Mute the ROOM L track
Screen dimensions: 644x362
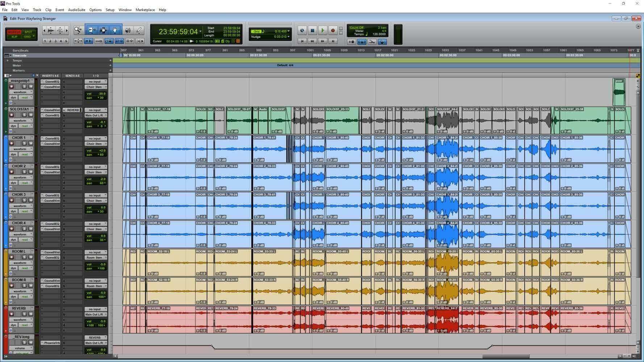click(x=31, y=257)
